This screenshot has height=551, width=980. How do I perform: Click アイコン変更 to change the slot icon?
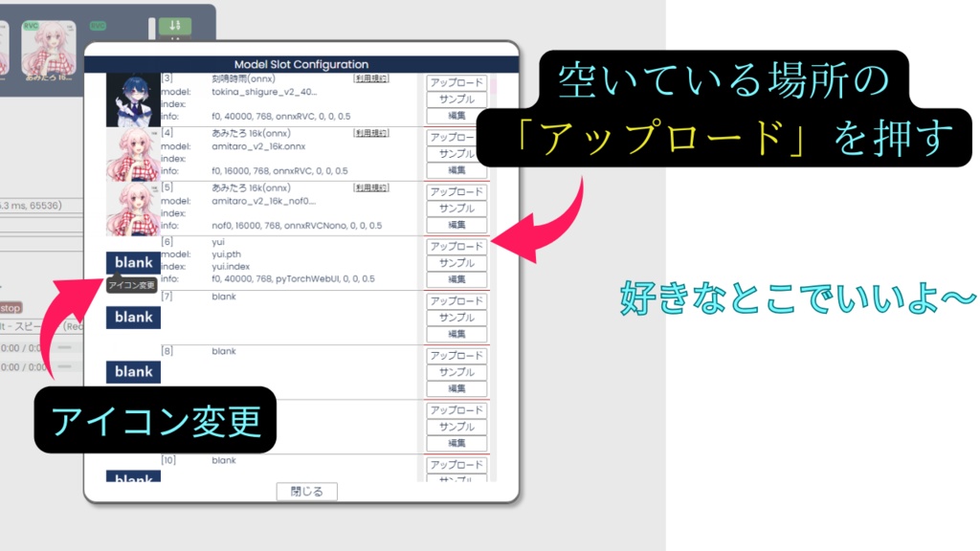point(132,283)
